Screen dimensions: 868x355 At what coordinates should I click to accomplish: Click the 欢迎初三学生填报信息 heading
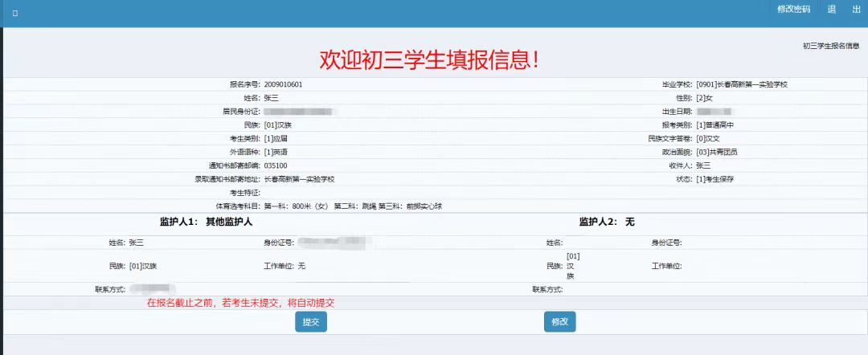click(x=429, y=59)
